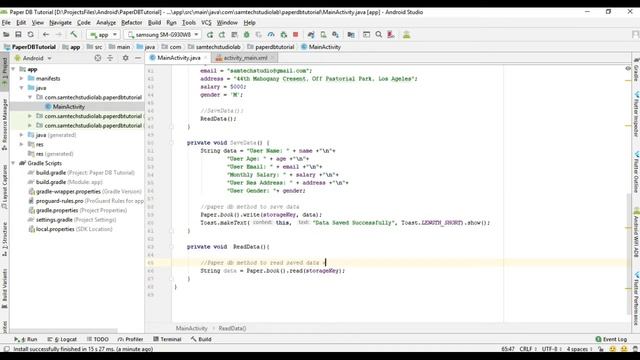Click the Make Project hammer icon
Viewport: 640px width, 360px height.
click(74, 35)
